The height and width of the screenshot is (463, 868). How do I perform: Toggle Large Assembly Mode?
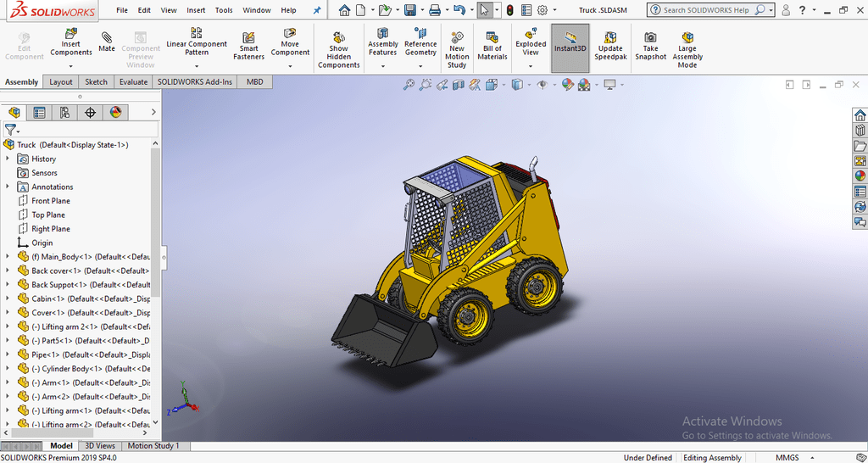point(687,50)
